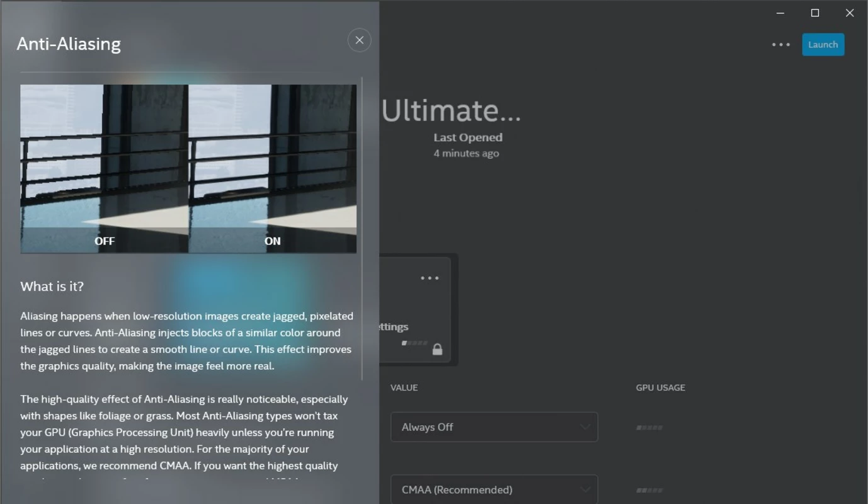Open the Always Off dropdown
The image size is (868, 504).
494,427
